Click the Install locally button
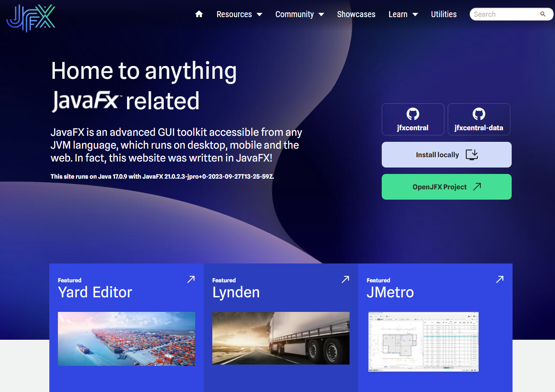This screenshot has height=392, width=555. 446,155
